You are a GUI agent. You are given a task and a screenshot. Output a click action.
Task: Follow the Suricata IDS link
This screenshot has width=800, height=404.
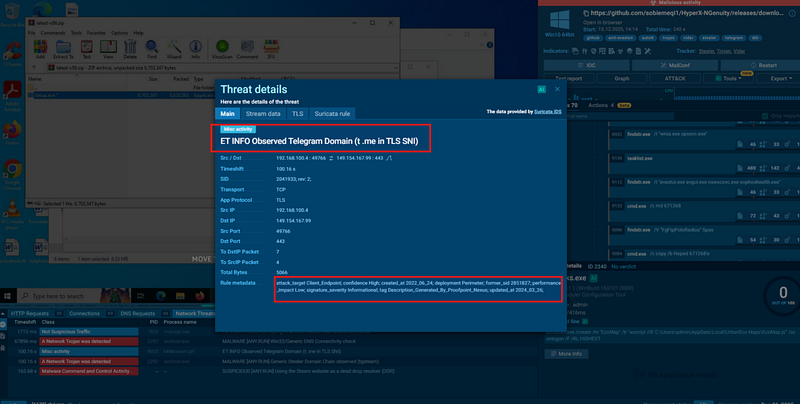tap(547, 112)
